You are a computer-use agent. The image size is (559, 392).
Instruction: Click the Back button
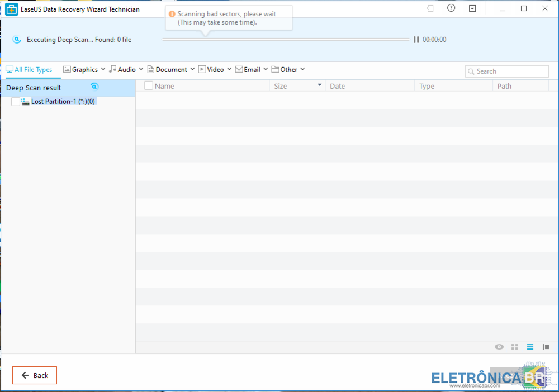coord(35,375)
